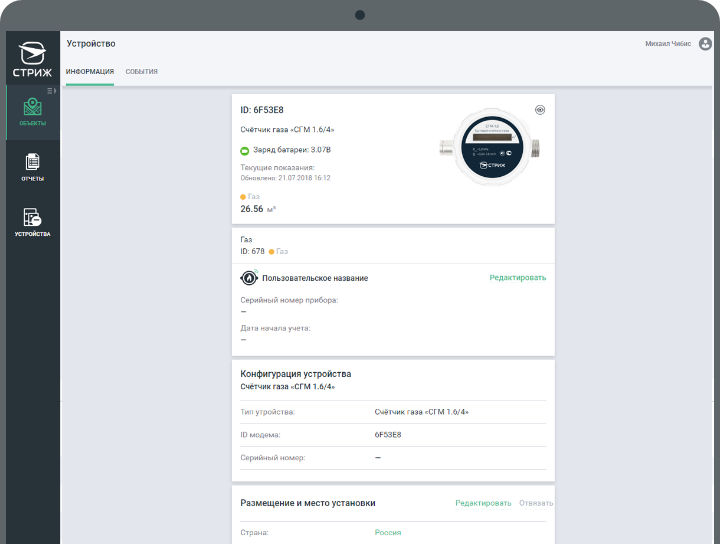
Task: Click the Стриж logo in sidebar
Action: [32, 59]
